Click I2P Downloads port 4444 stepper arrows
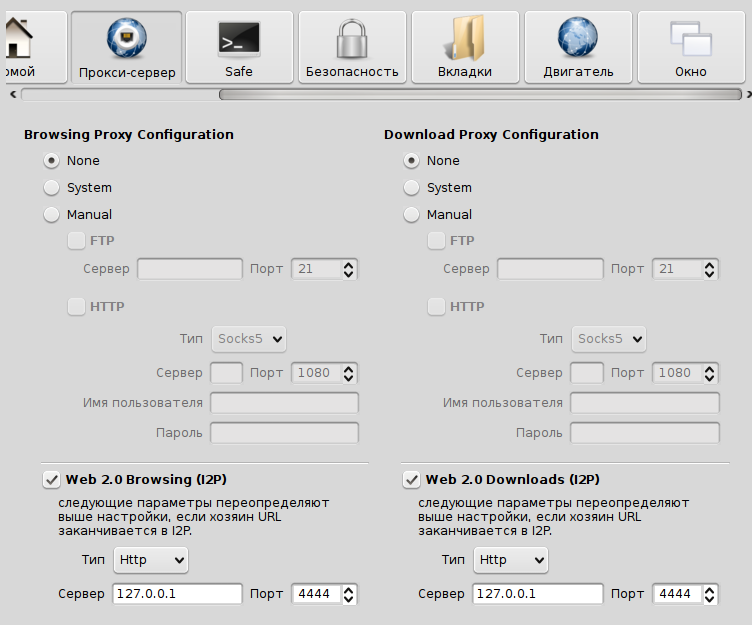This screenshot has width=752, height=625. [x=709, y=594]
